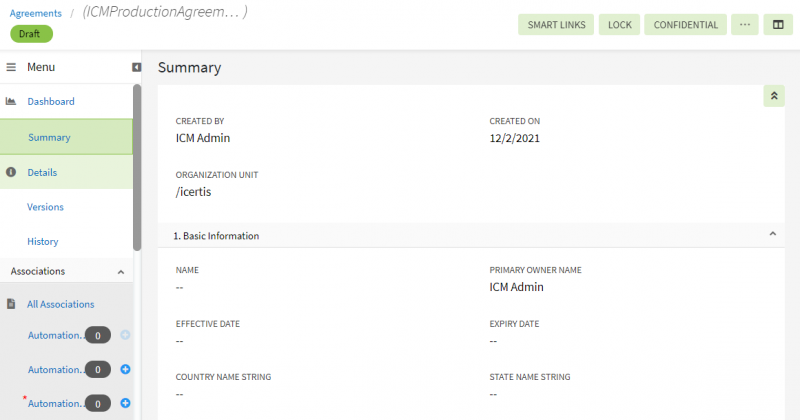This screenshot has height=420, width=800.
Task: Click the sidebar vertical scrollbar
Action: (137, 165)
